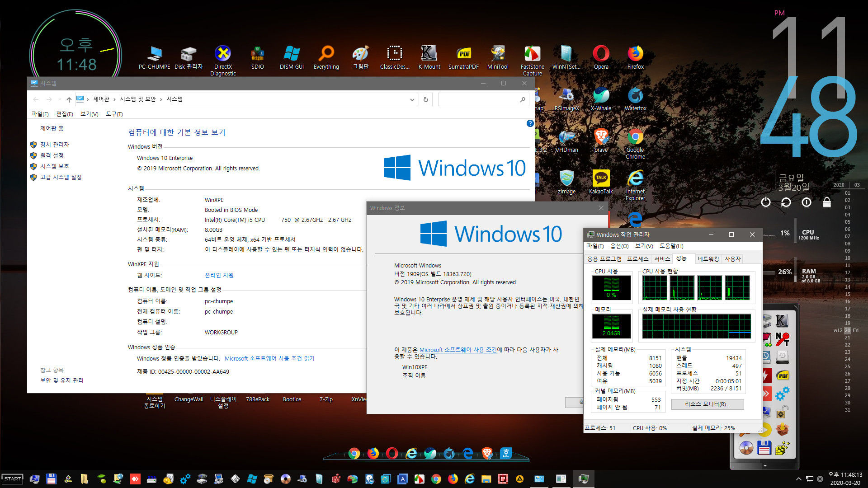The width and height of the screenshot is (868, 488).
Task: Open DISM GUI shortcut
Action: 292,58
